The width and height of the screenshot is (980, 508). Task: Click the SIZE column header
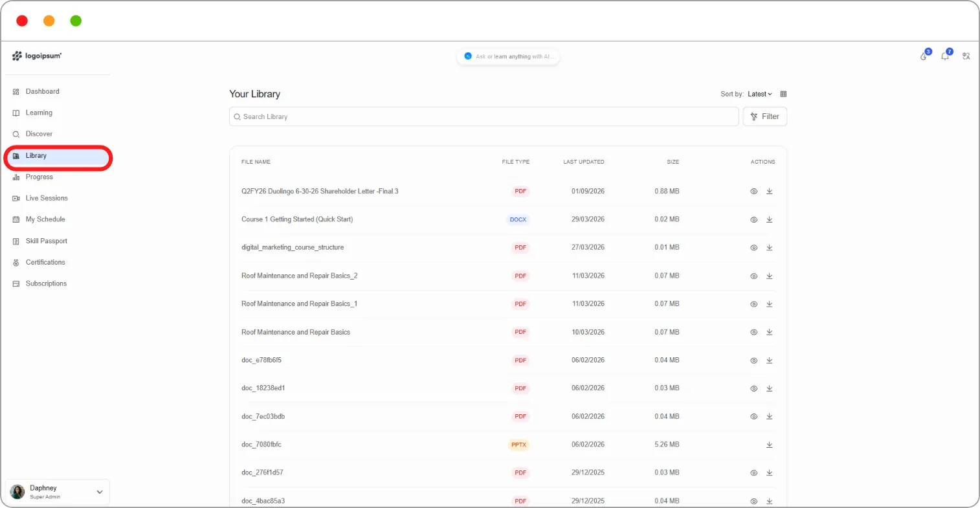click(673, 162)
